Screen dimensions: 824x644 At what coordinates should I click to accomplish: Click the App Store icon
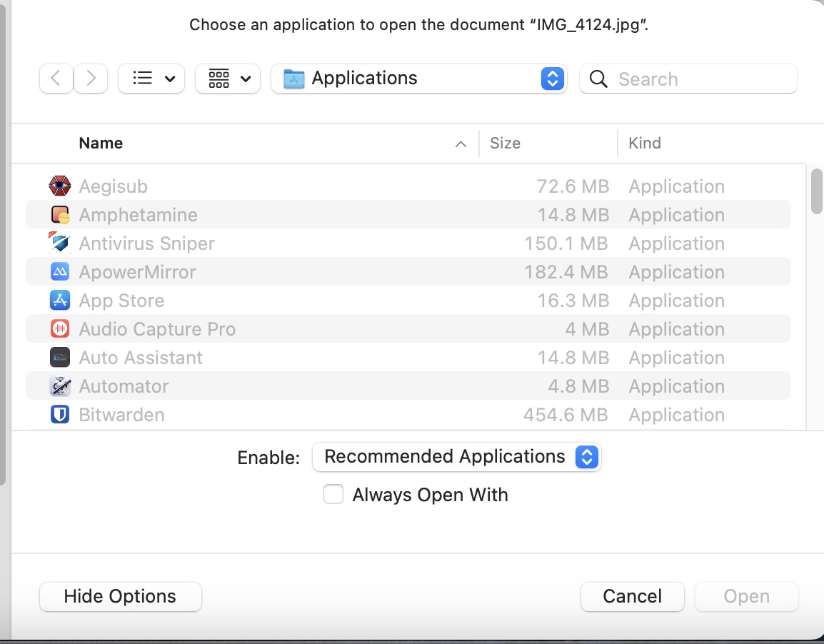pyautogui.click(x=60, y=301)
